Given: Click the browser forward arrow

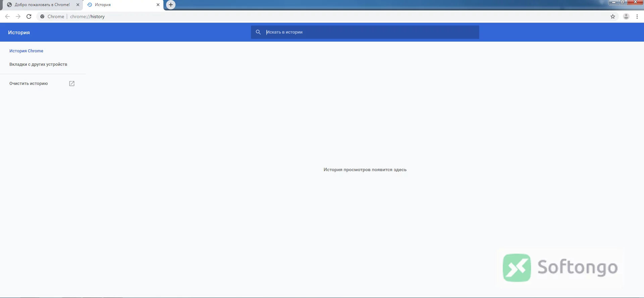Looking at the screenshot, I should coord(18,16).
